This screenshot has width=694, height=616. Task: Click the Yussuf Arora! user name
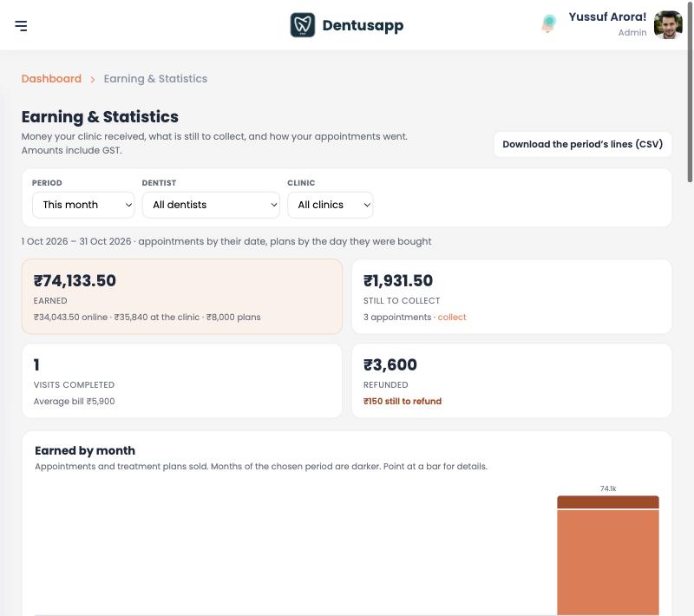(x=607, y=16)
